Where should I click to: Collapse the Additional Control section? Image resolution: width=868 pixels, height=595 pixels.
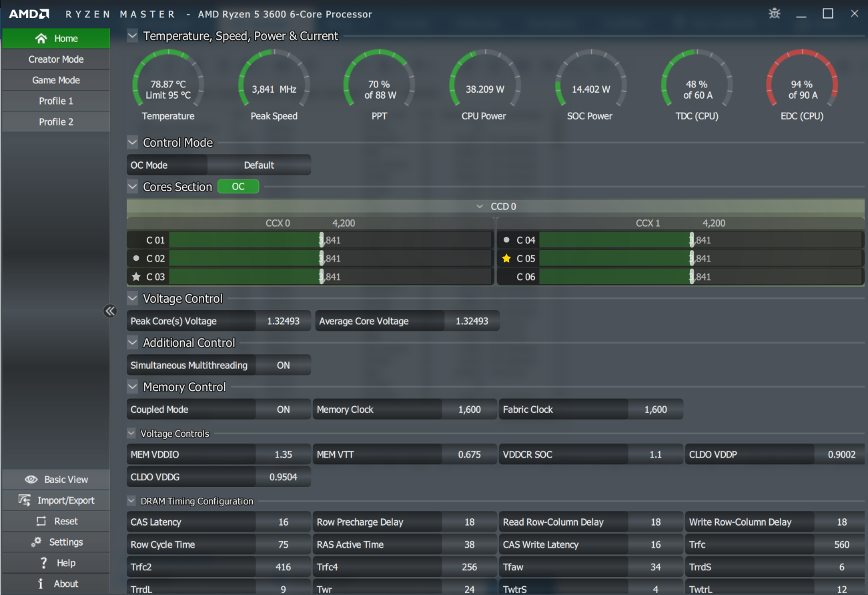[133, 343]
